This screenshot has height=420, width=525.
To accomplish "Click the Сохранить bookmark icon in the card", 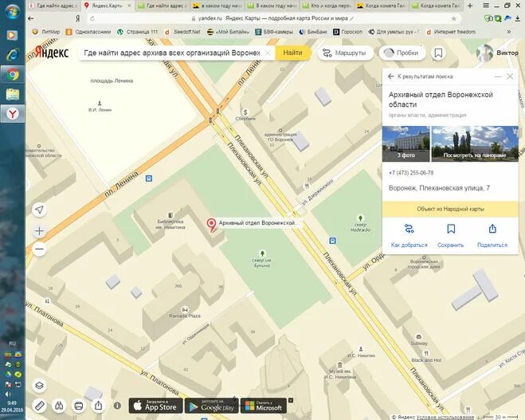I will tap(451, 229).
